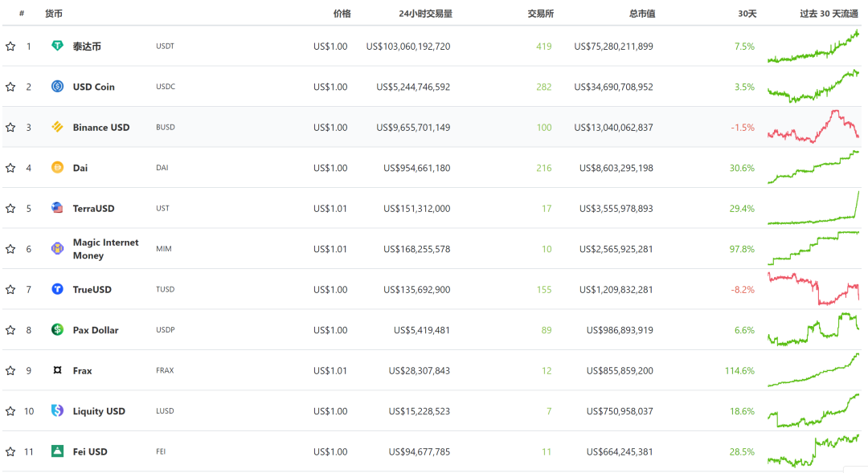Click the TerraUSD logo icon

pos(57,208)
